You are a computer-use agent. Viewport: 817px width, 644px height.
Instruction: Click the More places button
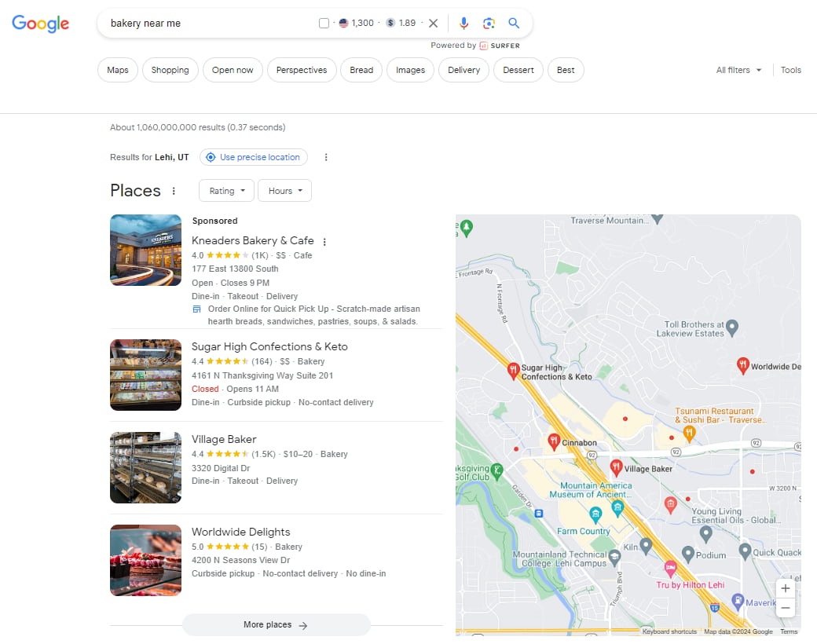click(276, 625)
